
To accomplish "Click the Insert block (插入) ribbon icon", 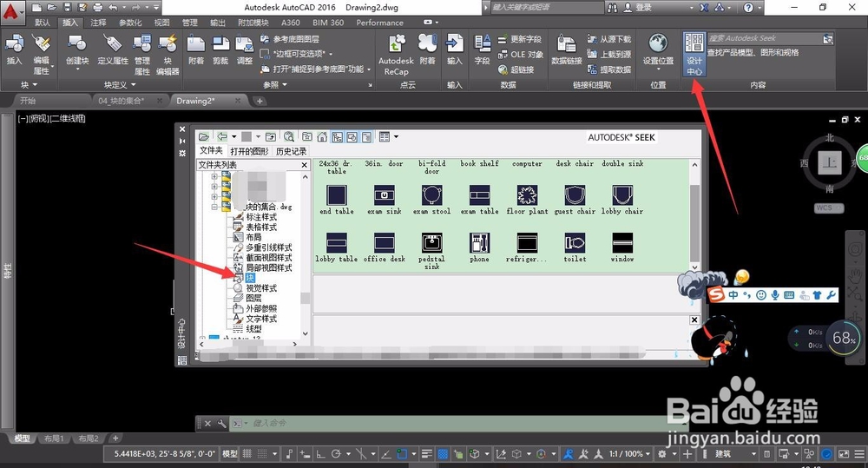I will click(15, 49).
